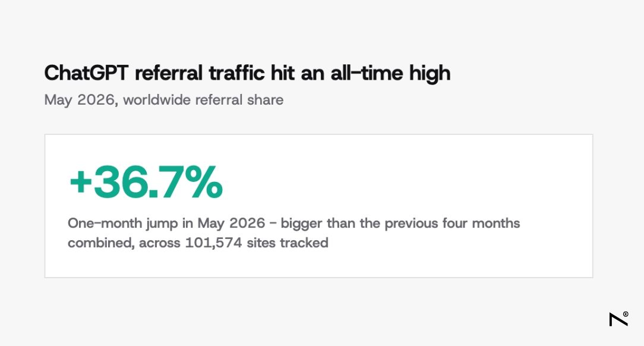Click May 2026 within the card description
Screen dimensions: 644x346
click(231, 224)
